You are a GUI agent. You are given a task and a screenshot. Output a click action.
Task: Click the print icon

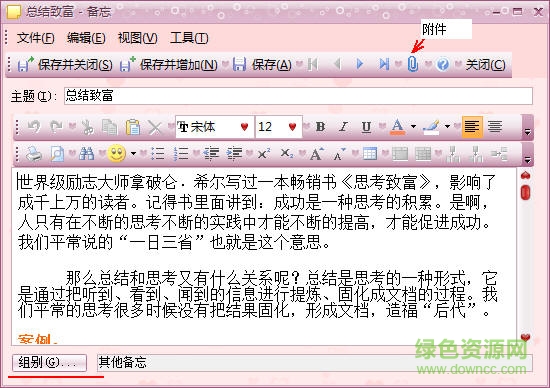(x=34, y=154)
